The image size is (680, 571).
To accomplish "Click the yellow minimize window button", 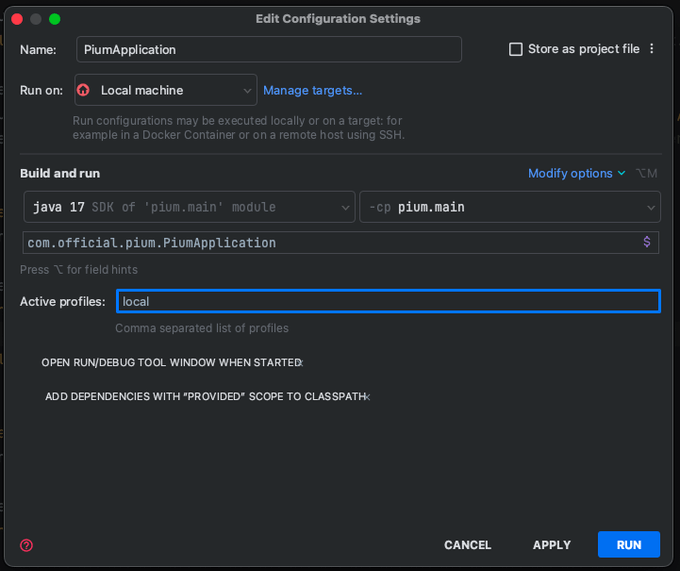I will tap(36, 19).
